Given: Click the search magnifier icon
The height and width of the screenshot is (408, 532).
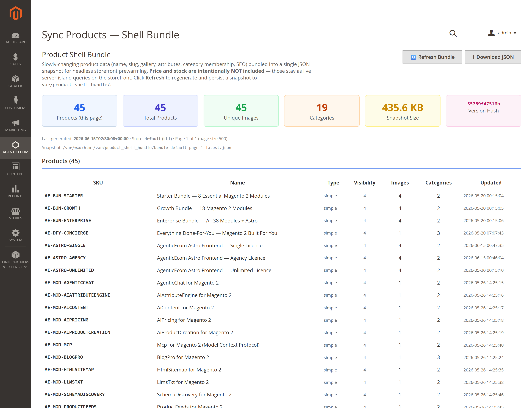Looking at the screenshot, I should 453,33.
